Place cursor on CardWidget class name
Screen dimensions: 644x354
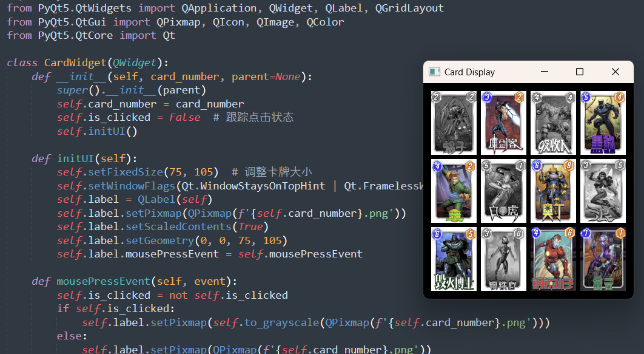tap(75, 63)
